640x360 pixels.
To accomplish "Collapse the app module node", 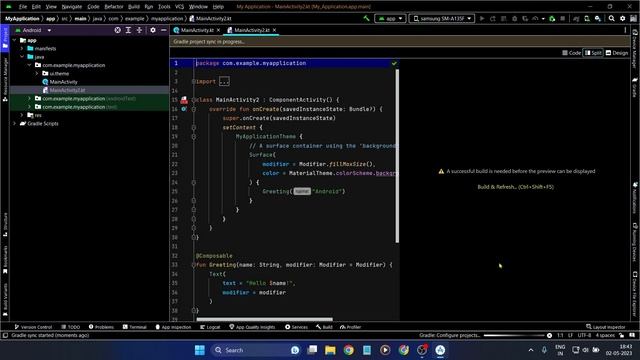I will click(15, 40).
